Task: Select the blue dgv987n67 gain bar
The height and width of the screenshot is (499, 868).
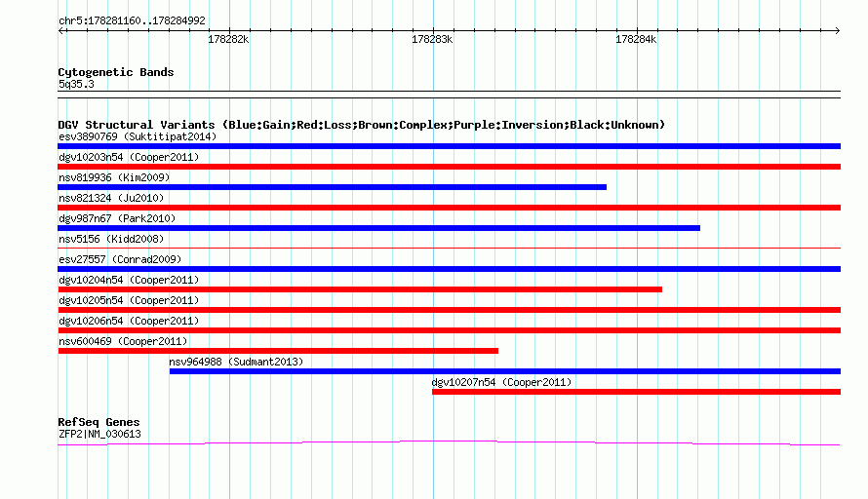Action: [378, 228]
